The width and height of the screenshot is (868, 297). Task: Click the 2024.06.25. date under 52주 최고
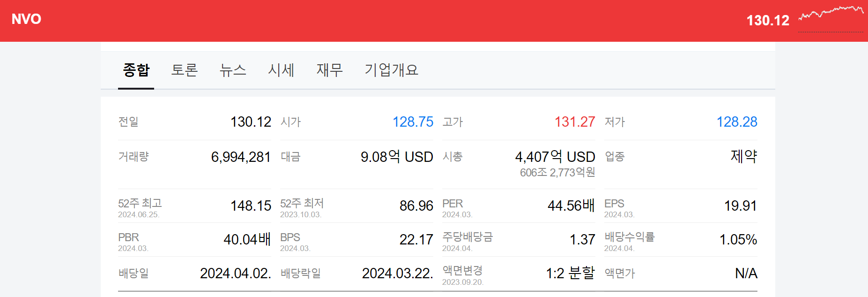[x=139, y=214]
